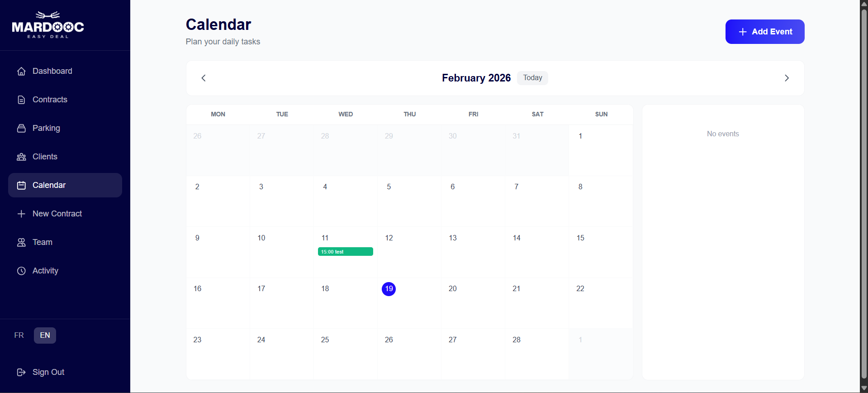Select greyed-out January 30 cell
Viewport: 868px width, 393px height.
473,150
